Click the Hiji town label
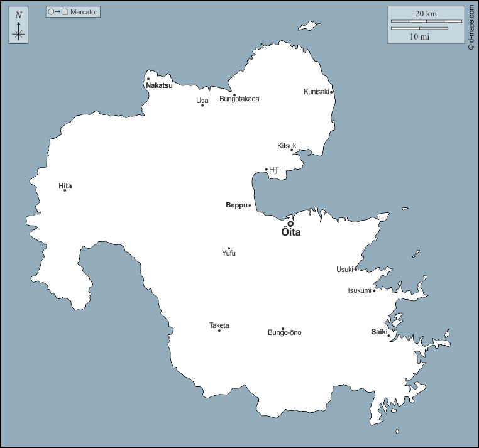 274,170
